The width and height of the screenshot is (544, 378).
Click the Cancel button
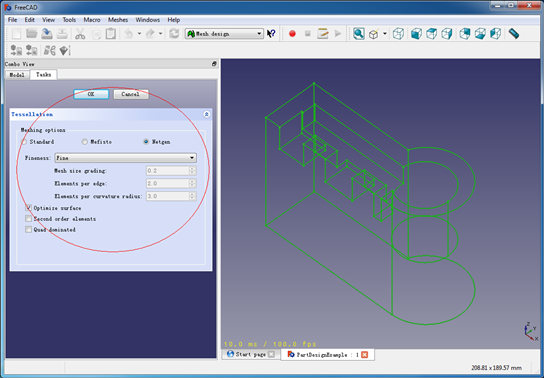coord(131,94)
